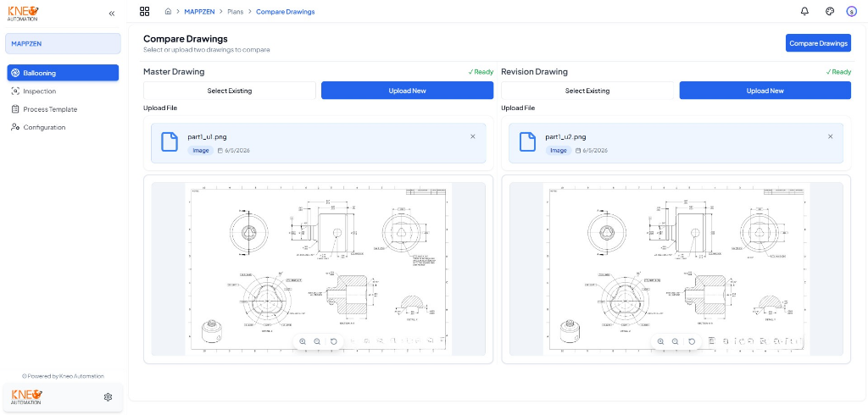868x415 pixels.
Task: Zoom in on the Revision Drawing preview
Action: pyautogui.click(x=660, y=342)
